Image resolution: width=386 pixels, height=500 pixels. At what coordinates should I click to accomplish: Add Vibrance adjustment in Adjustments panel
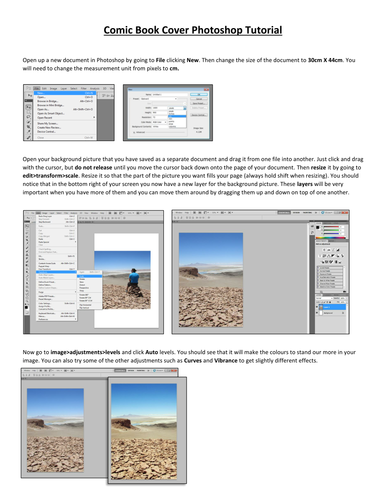click(320, 256)
